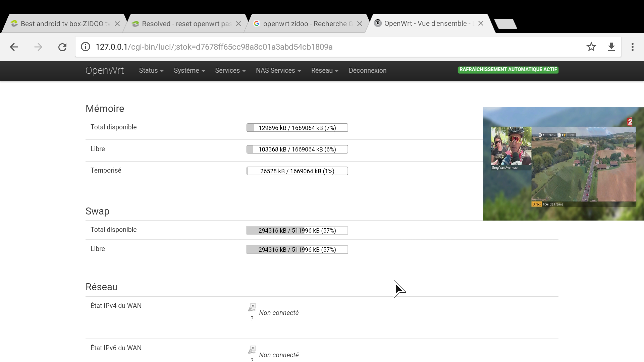Image resolution: width=644 pixels, height=362 pixels.
Task: Open the Services navigation menu
Action: tap(230, 71)
